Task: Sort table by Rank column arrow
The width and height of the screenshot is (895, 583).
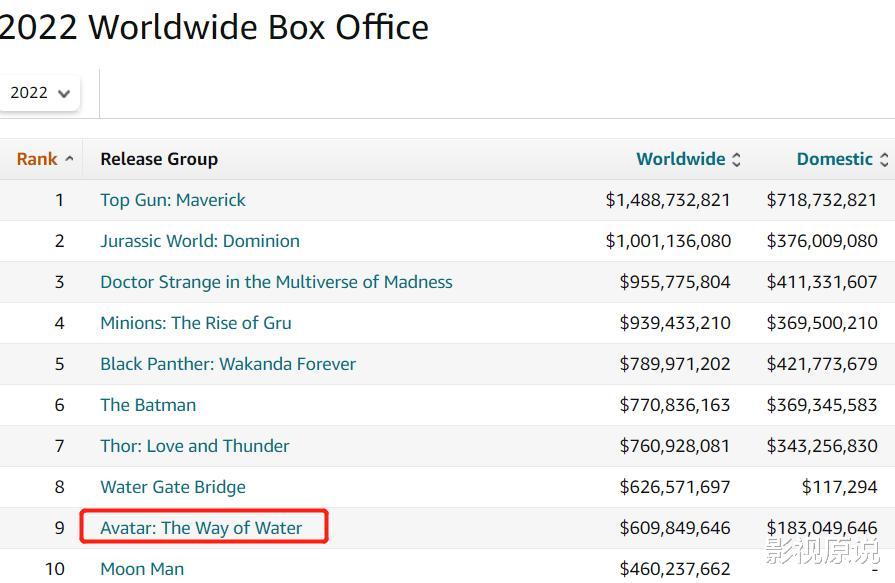Action: click(x=69, y=159)
